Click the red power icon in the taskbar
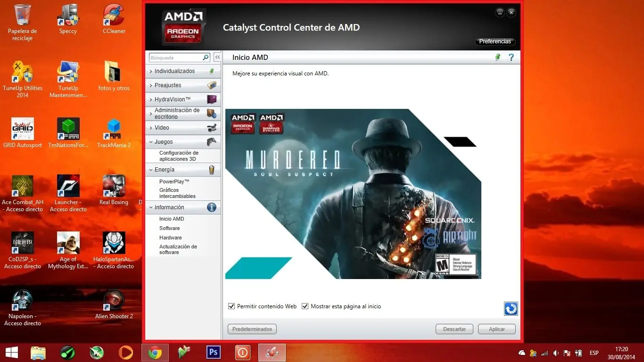The height and width of the screenshot is (362, 644). click(x=243, y=352)
